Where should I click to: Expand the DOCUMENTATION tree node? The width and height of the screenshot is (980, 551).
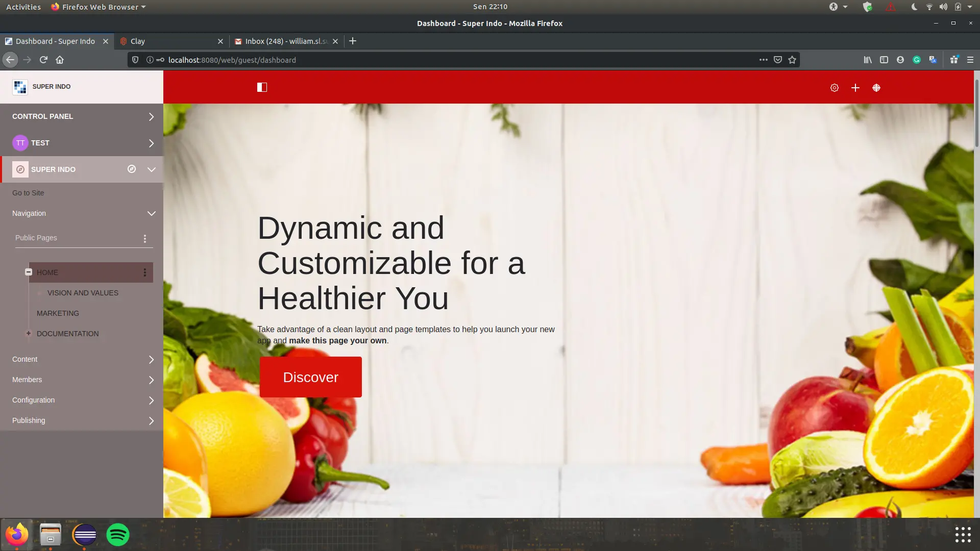pyautogui.click(x=29, y=333)
